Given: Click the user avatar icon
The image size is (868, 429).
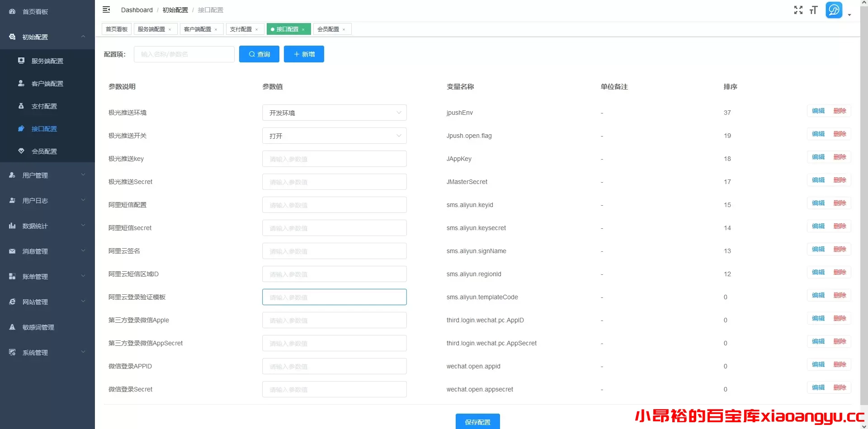Looking at the screenshot, I should (834, 10).
